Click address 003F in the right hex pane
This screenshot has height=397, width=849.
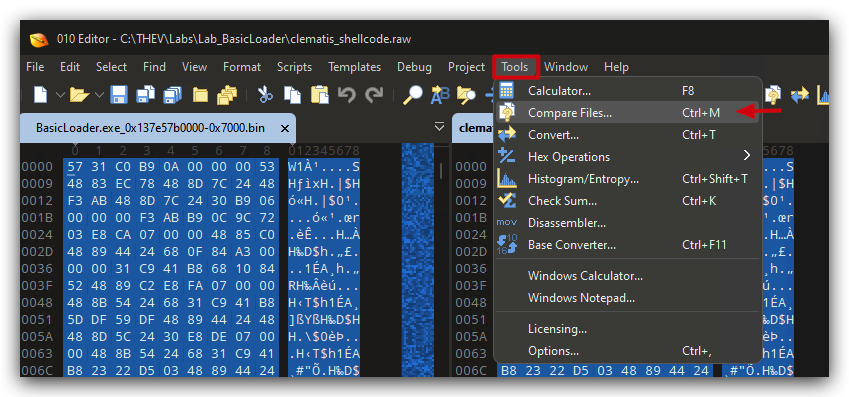[x=472, y=285]
